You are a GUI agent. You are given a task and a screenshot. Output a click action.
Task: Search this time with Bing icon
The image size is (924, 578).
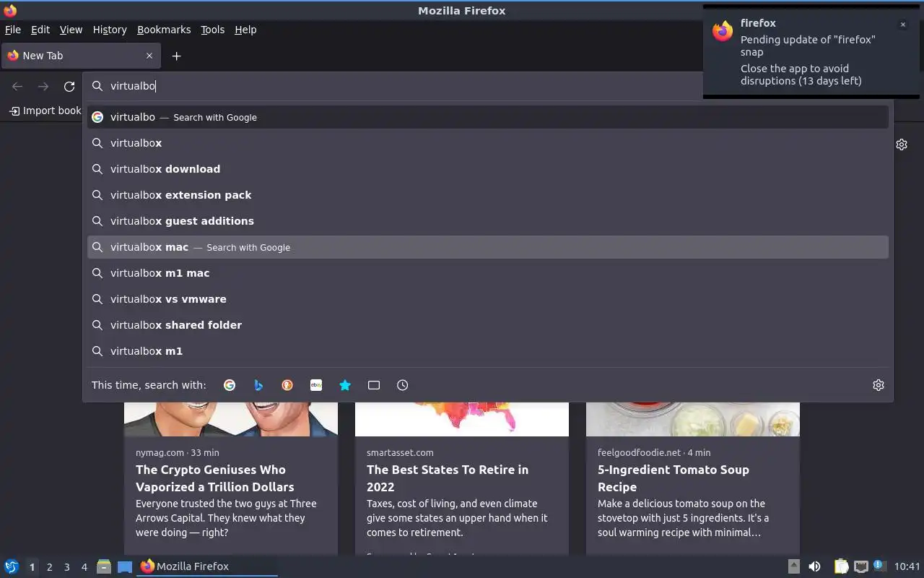[x=258, y=385]
